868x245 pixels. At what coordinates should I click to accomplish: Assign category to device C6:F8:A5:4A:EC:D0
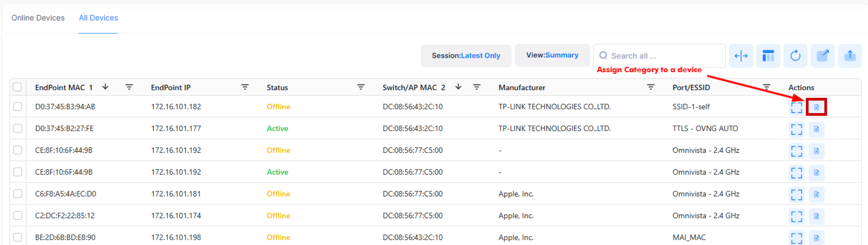(816, 195)
